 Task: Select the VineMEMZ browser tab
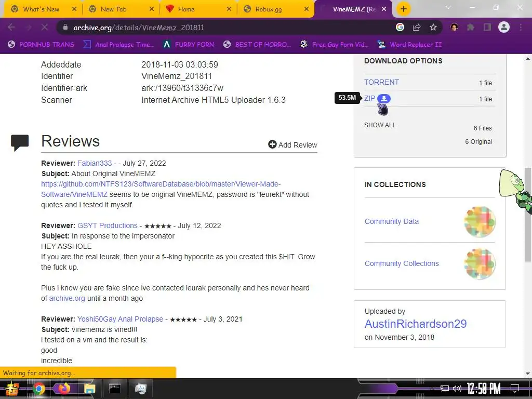coord(353,9)
